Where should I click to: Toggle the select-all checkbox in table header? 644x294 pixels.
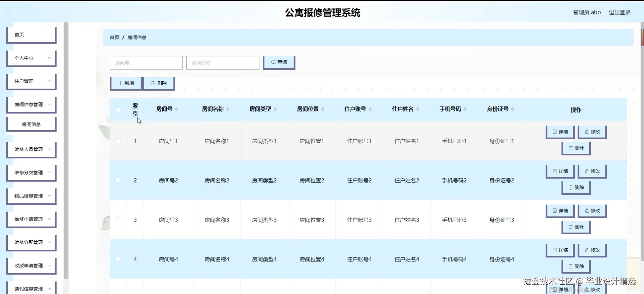point(118,110)
